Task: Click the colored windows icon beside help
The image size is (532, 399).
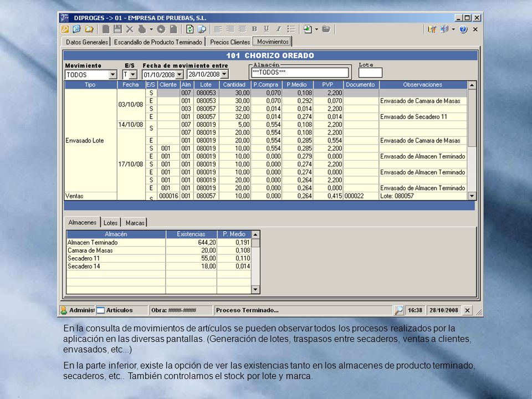Action: pos(444,29)
